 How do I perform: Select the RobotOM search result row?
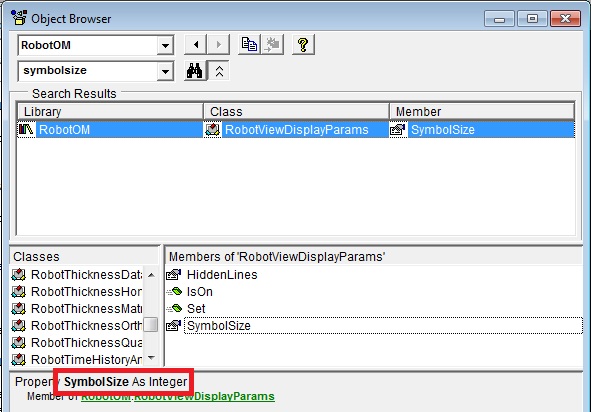(296, 130)
